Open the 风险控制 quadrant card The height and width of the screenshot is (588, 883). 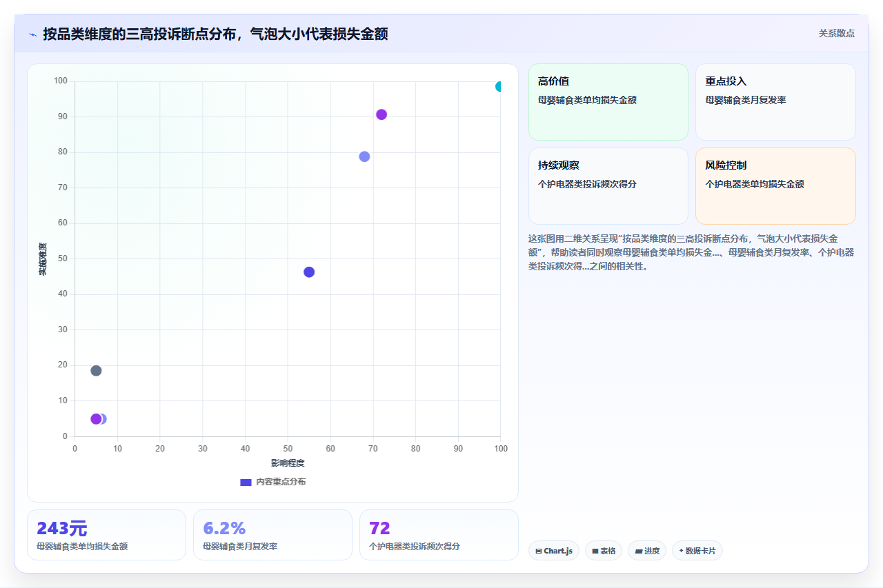(775, 186)
